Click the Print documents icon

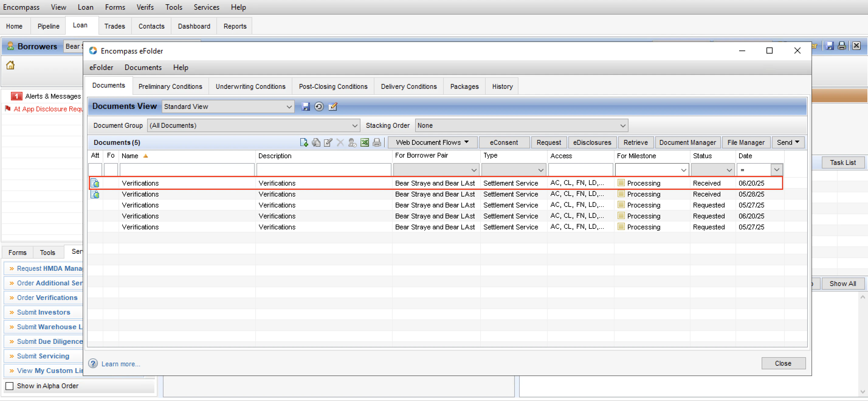377,142
